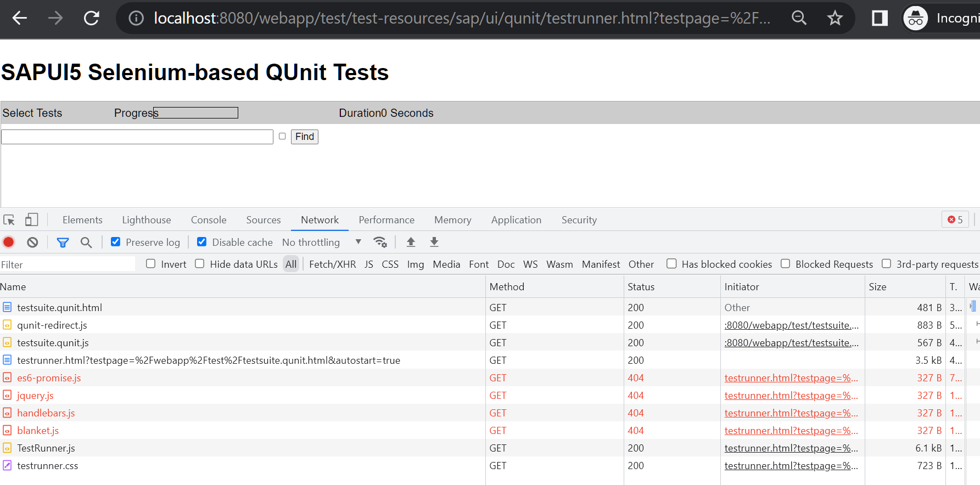Toggle the Disable cache checkbox
Viewport: 980px width, 485px height.
[202, 242]
